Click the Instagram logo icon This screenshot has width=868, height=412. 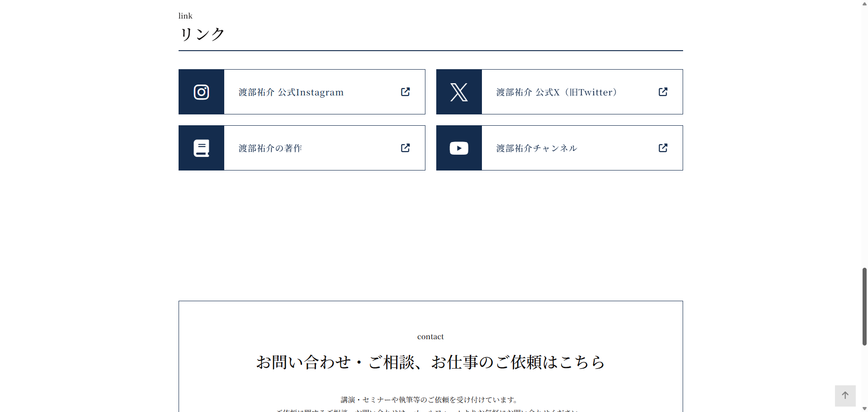[x=201, y=92]
